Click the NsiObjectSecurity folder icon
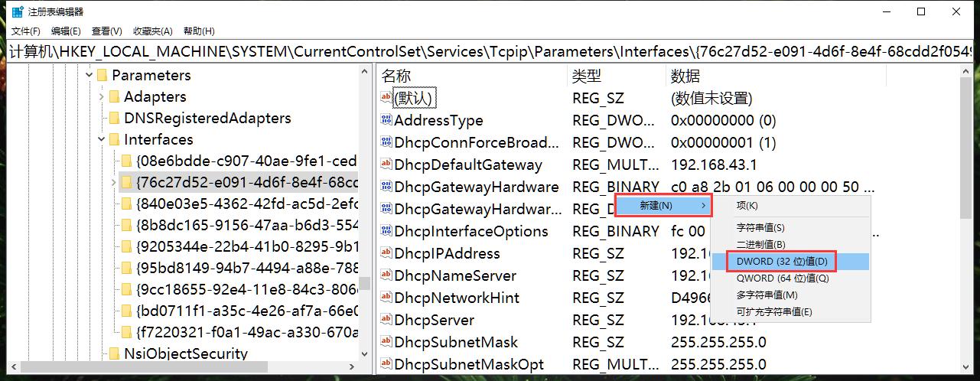This screenshot has width=980, height=381. (115, 353)
